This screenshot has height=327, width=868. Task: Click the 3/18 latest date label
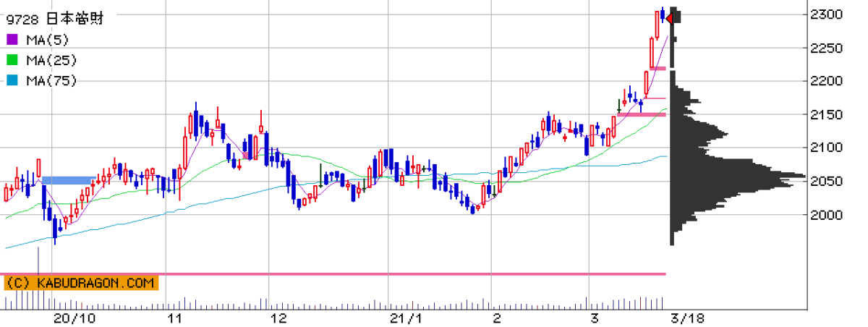tap(686, 318)
